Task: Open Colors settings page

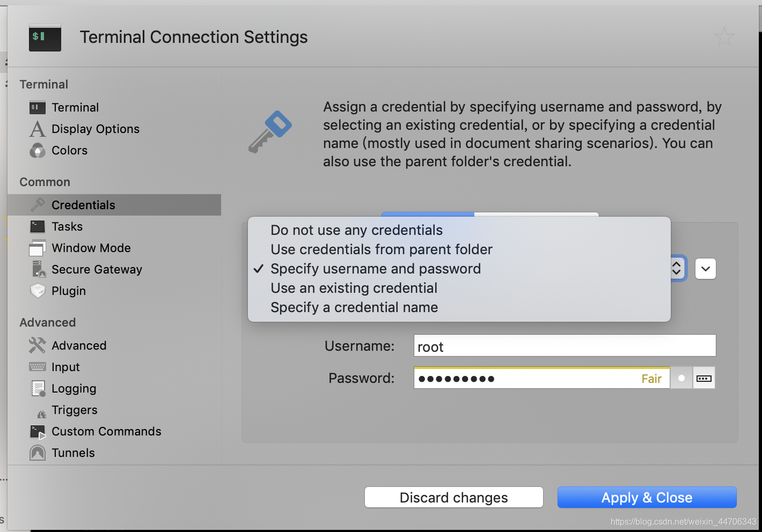Action: click(x=114, y=151)
